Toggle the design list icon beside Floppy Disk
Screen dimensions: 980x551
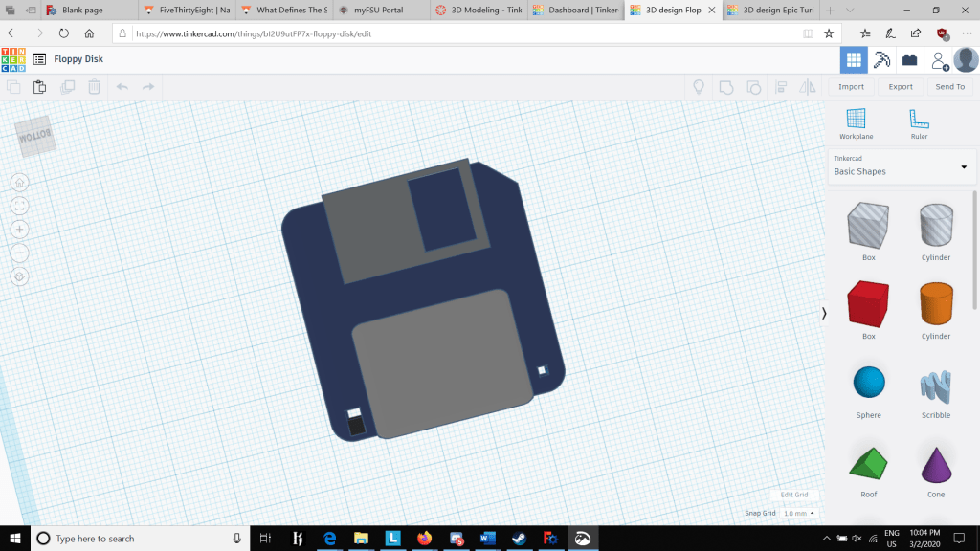(39, 59)
